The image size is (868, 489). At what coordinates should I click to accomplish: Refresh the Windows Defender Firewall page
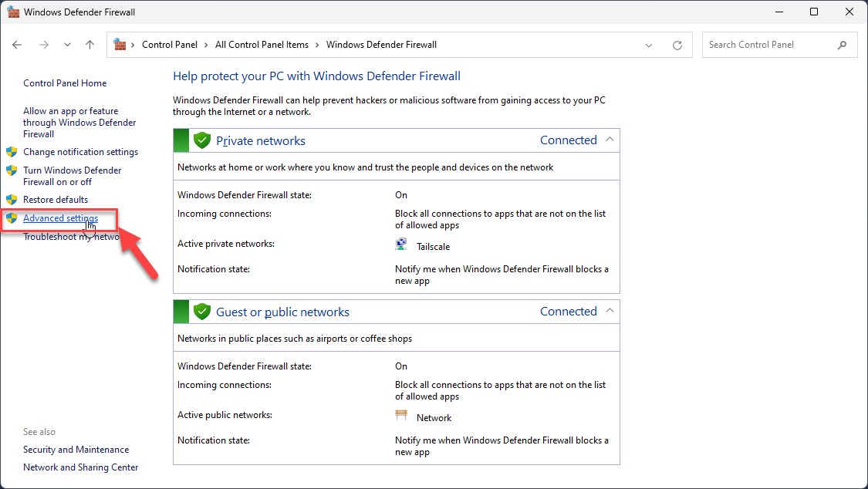point(677,46)
